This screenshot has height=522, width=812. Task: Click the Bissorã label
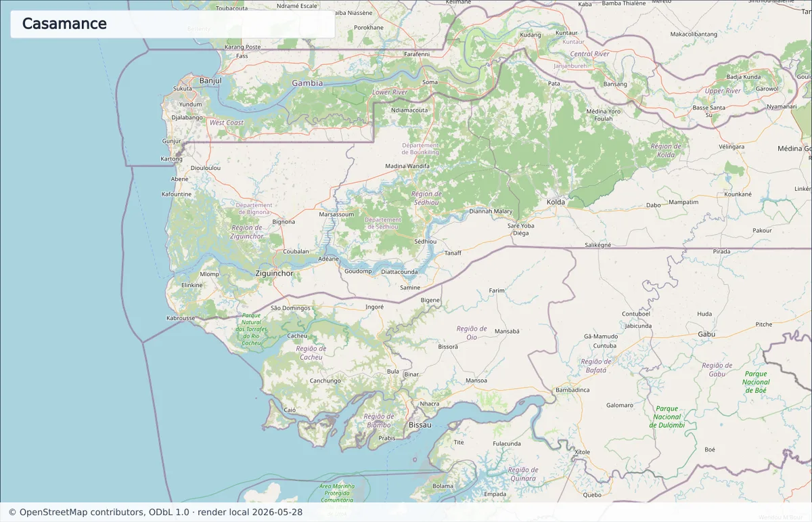tap(449, 346)
